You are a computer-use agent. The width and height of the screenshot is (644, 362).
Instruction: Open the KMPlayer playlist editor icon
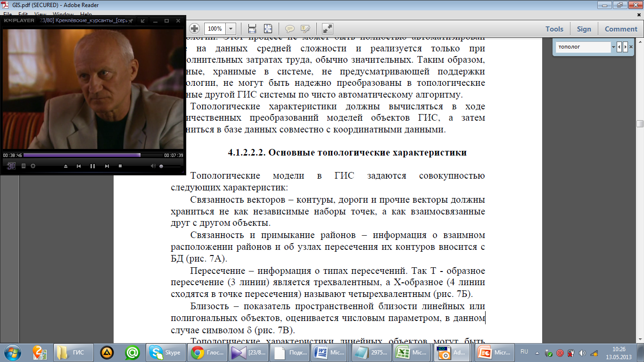tap(24, 166)
